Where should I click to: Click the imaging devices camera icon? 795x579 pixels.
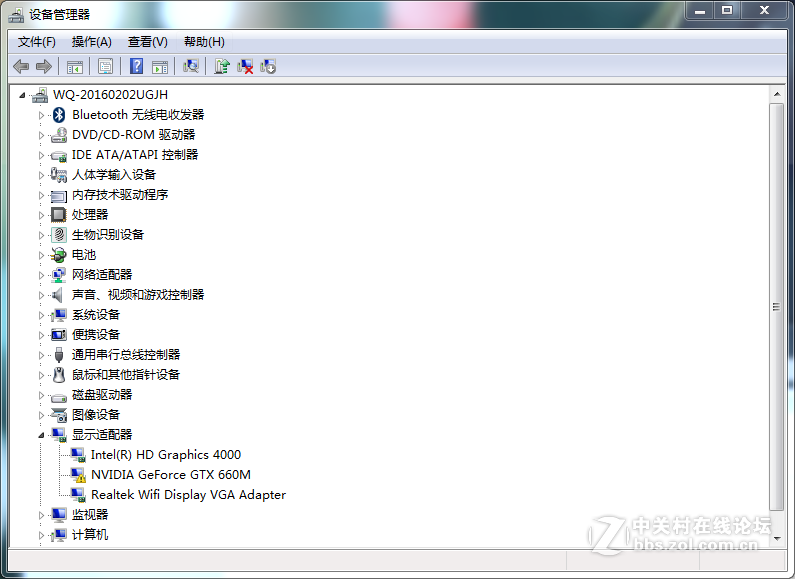click(59, 415)
